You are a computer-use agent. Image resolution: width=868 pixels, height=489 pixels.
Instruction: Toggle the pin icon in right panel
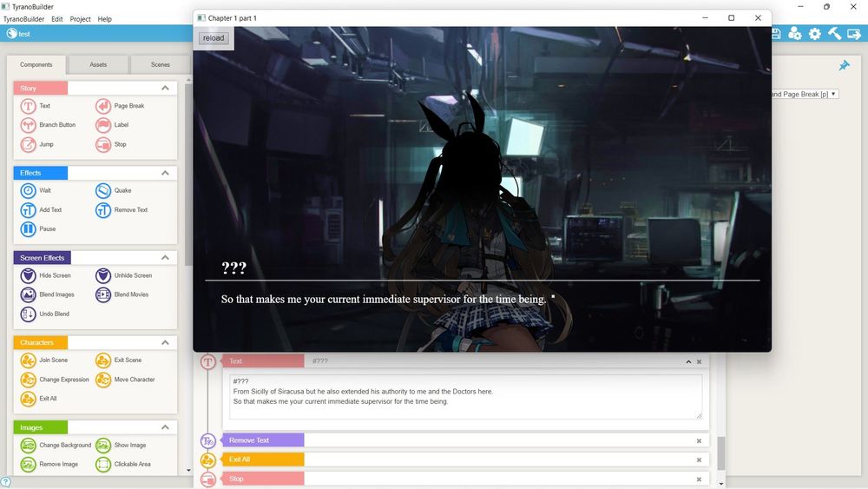coord(844,65)
